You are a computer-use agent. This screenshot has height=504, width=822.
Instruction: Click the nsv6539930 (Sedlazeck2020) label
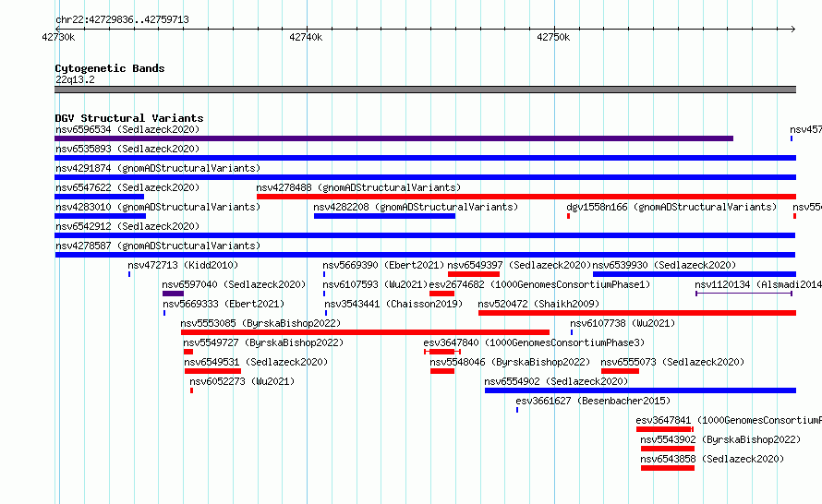(664, 265)
